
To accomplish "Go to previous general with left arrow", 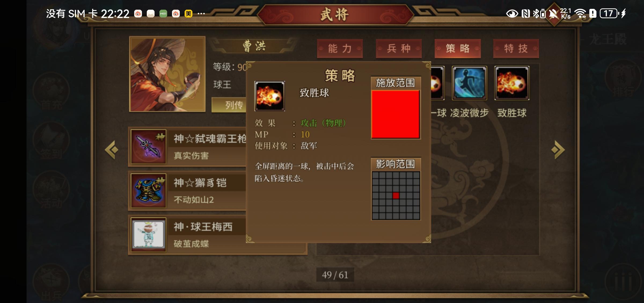I will 112,150.
